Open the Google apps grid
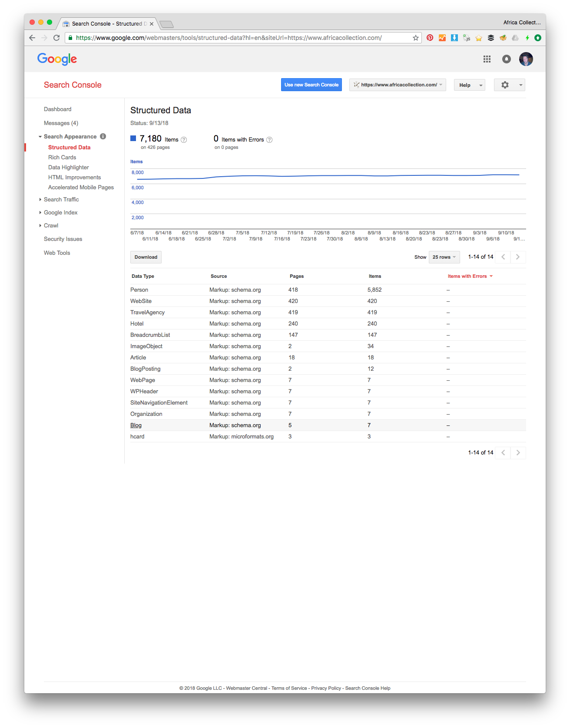 pyautogui.click(x=487, y=59)
